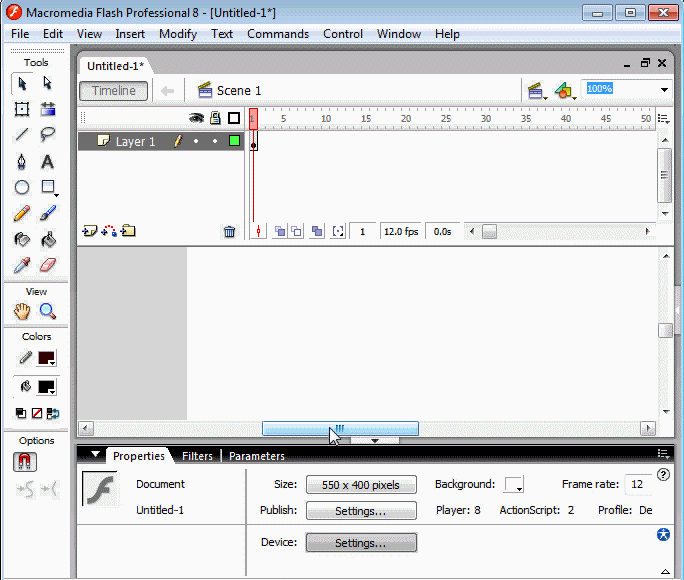
Task: Click the Black and White colors icon
Action: (x=21, y=413)
